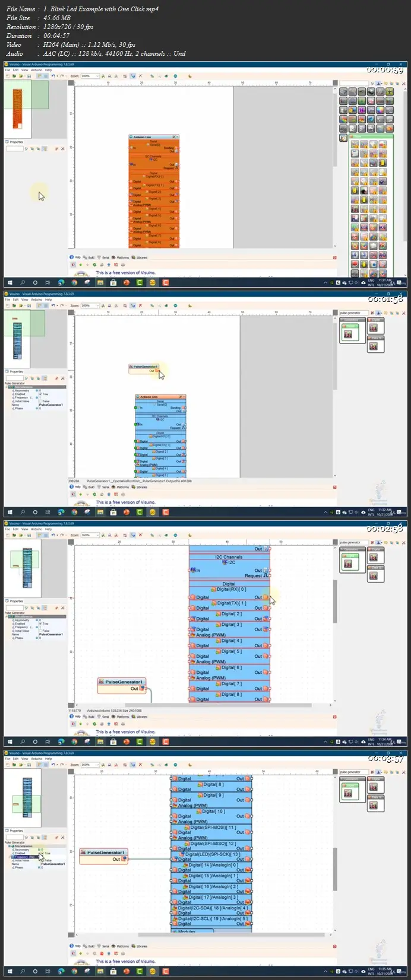
Task: Click the Arduino Uno component header in 00:01:58 frame
Action: (x=160, y=397)
